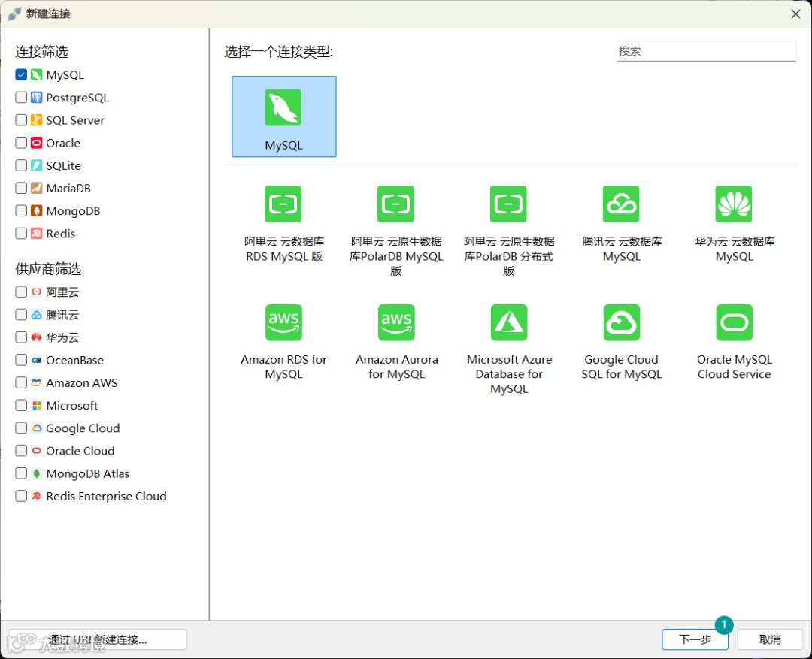The width and height of the screenshot is (812, 659).
Task: Tick the MariaDB filter checkbox
Action: pyautogui.click(x=21, y=188)
